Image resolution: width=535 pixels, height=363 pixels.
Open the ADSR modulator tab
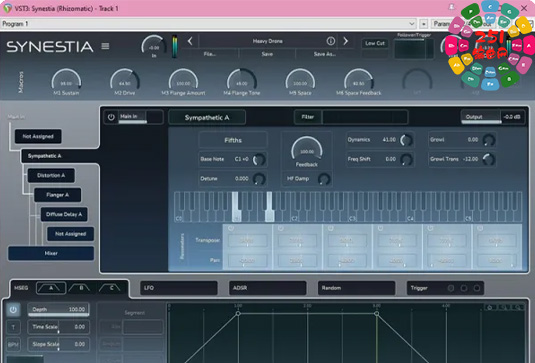pos(268,288)
